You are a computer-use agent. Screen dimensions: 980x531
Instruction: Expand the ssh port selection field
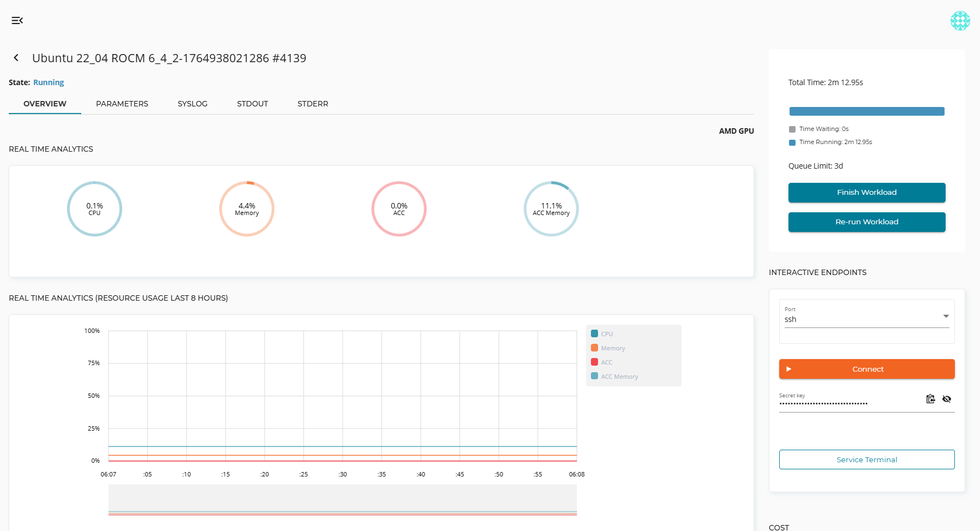pyautogui.click(x=861, y=319)
